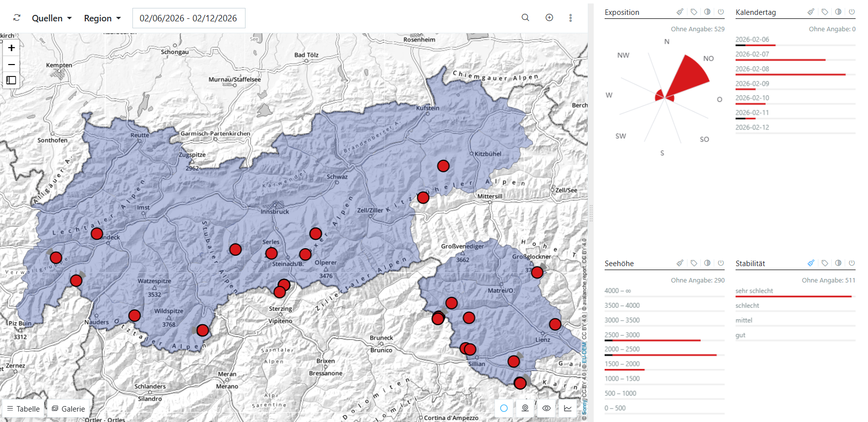This screenshot has height=422, width=868.
Task: Open the search icon in the top bar
Action: click(525, 18)
